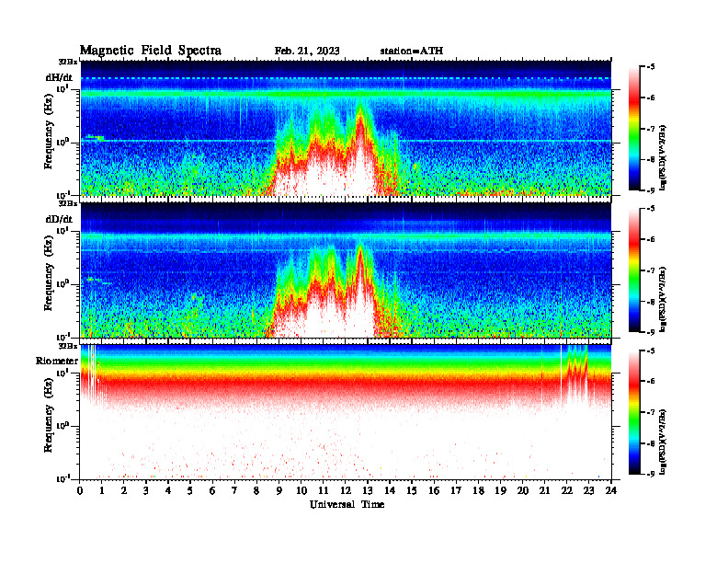Click hour "4" on the time axis
Image resolution: width=728 pixels, height=563 pixels.
point(168,491)
